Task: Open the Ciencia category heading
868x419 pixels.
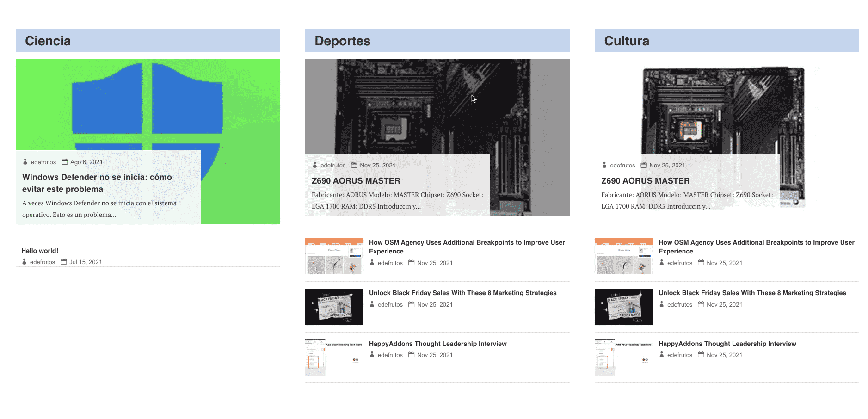Action: (48, 41)
